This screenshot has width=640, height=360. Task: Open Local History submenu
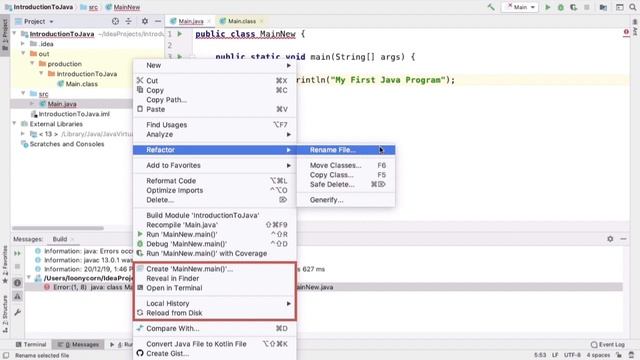click(215, 303)
